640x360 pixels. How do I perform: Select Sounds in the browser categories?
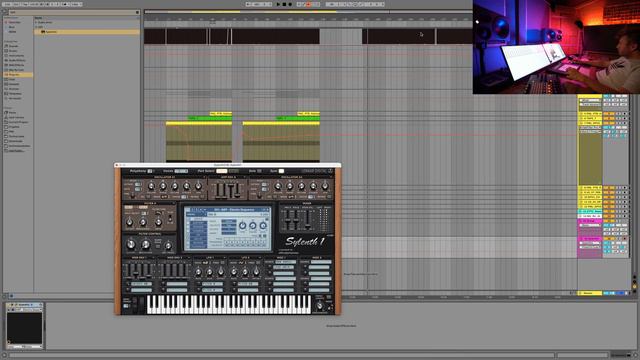[x=13, y=46]
